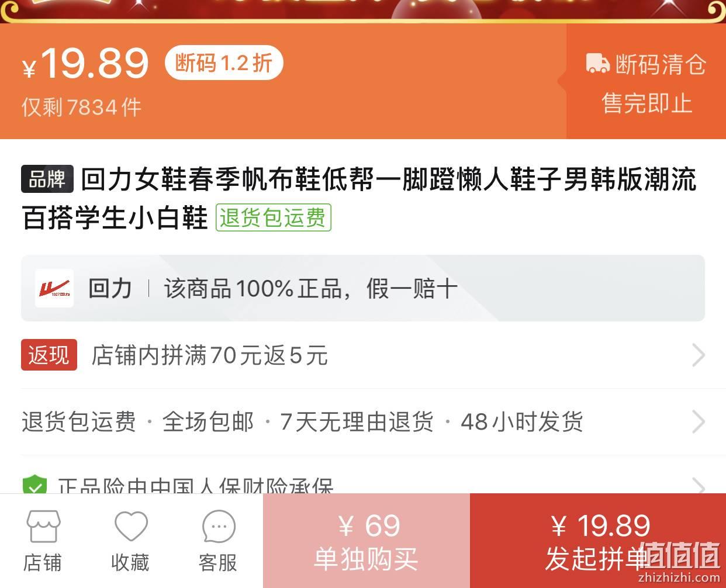Tap the ¥19.89 price in the orange banner
Screen dimensions: 726x588
(x=85, y=63)
